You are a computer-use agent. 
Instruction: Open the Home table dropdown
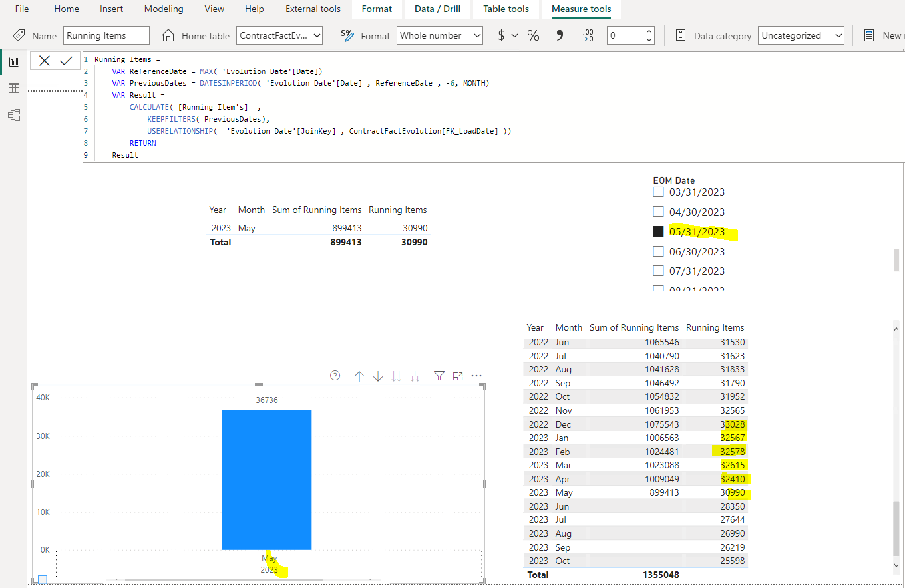[279, 35]
